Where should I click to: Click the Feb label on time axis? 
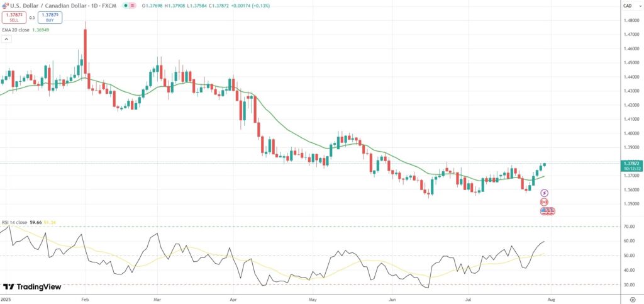pos(85,299)
